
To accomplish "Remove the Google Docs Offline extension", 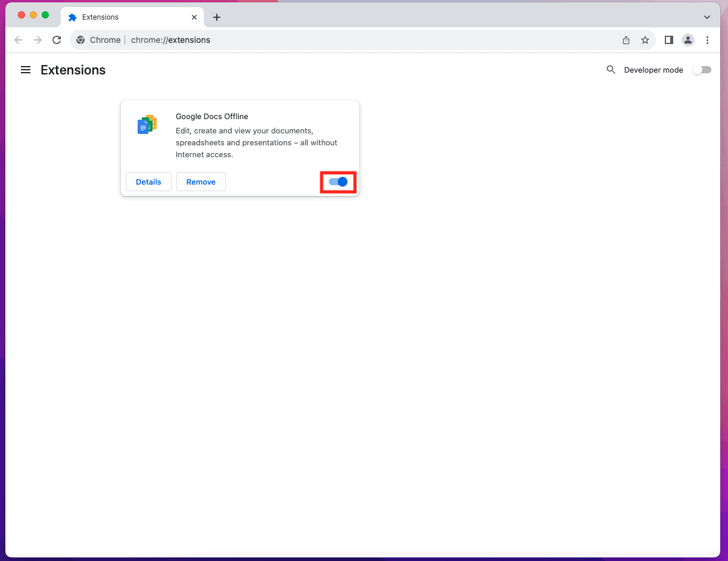I will (x=201, y=182).
